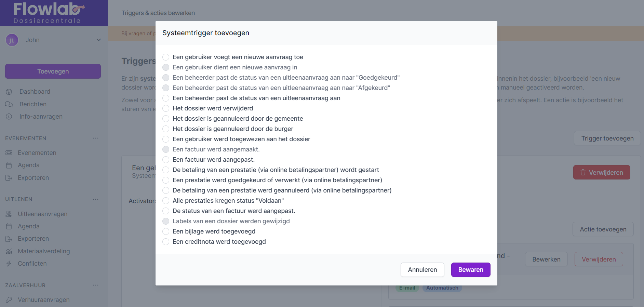Cancel the dialog with Annuleren
Viewport: 644px width, 307px height.
tap(422, 270)
